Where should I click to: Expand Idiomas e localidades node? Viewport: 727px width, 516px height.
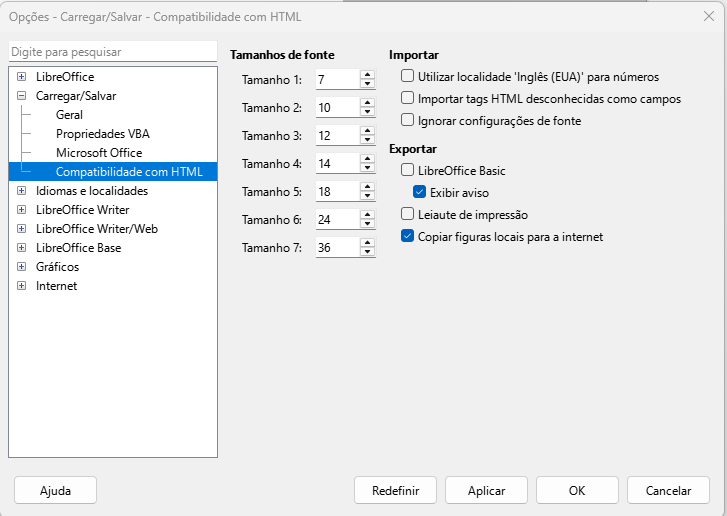click(x=21, y=191)
